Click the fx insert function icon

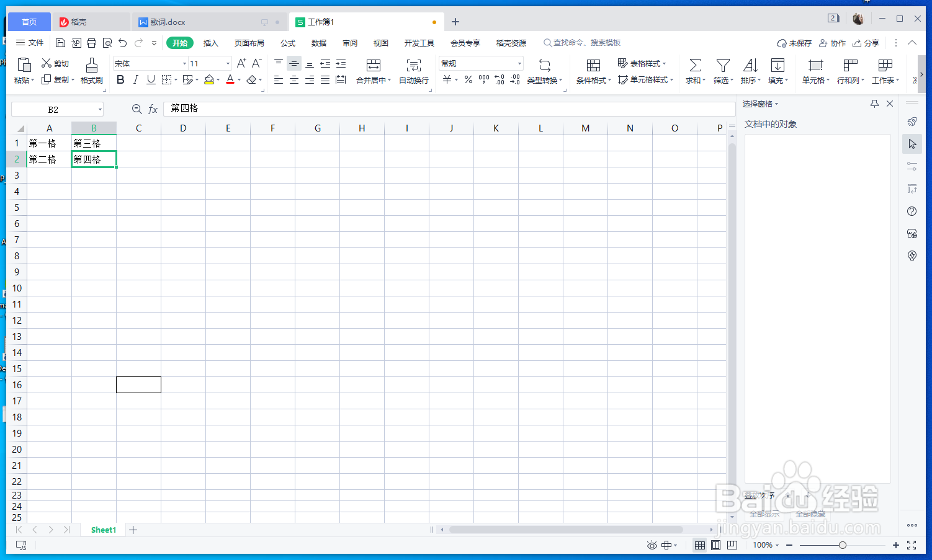(x=153, y=109)
